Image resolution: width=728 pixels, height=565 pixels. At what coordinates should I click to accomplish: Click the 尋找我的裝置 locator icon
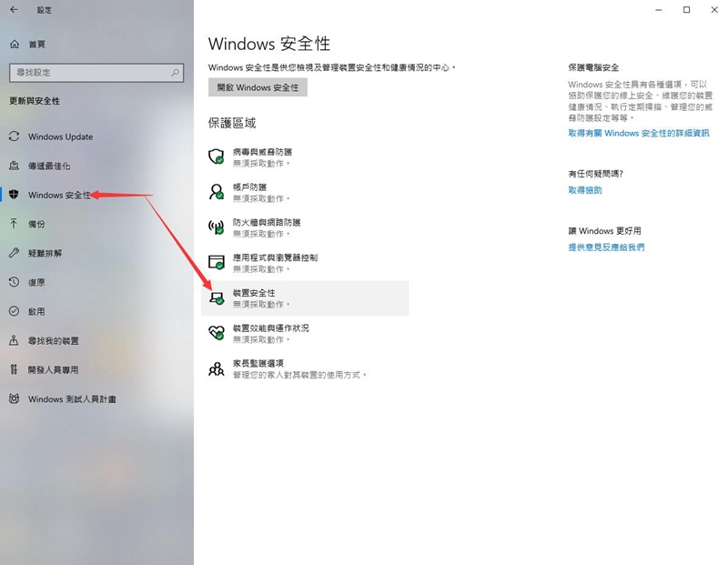coord(15,340)
